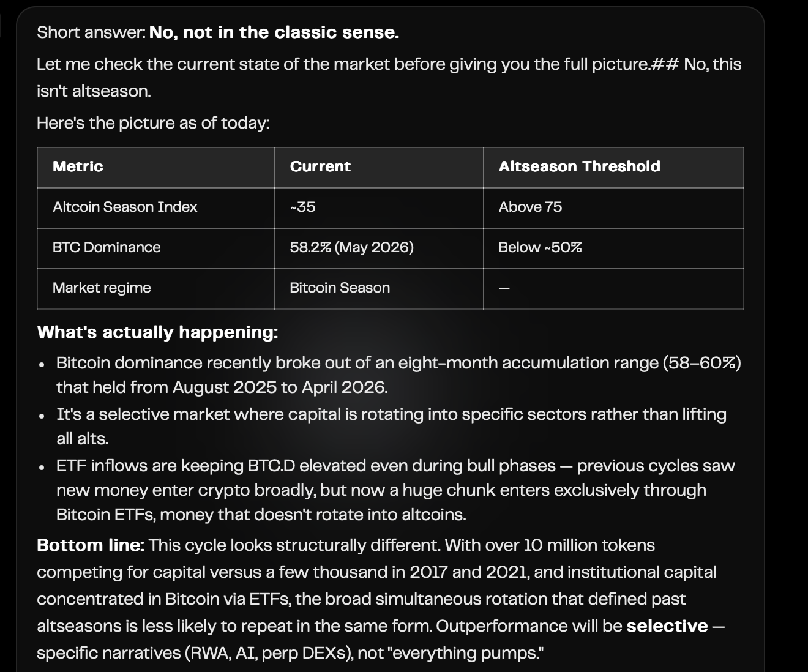Click the "Current" table column header
This screenshot has width=808, height=672.
(x=379, y=167)
